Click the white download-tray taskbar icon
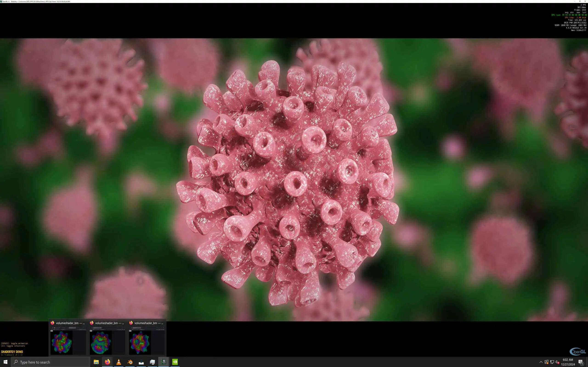 click(141, 362)
